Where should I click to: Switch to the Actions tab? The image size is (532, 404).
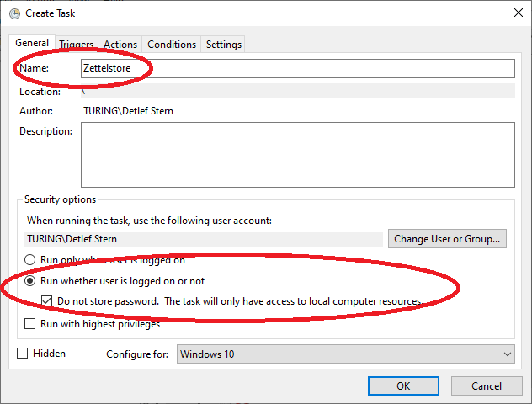[120, 45]
